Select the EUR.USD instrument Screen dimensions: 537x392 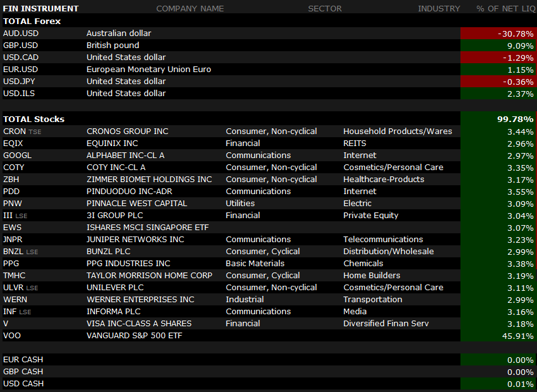(x=20, y=69)
